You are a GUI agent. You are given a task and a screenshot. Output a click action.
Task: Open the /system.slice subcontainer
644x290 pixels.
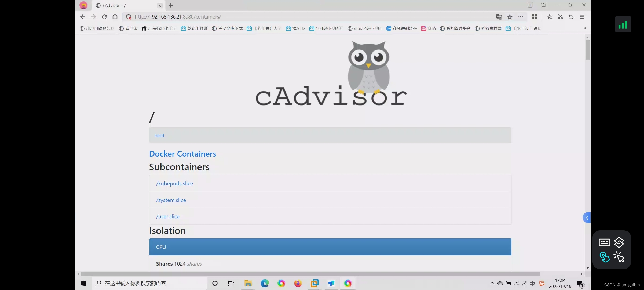click(x=171, y=200)
